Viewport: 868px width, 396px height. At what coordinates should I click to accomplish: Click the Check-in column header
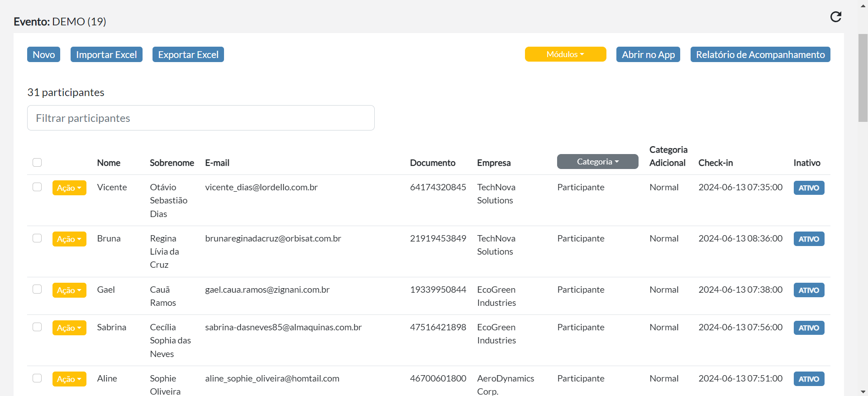[x=715, y=163]
